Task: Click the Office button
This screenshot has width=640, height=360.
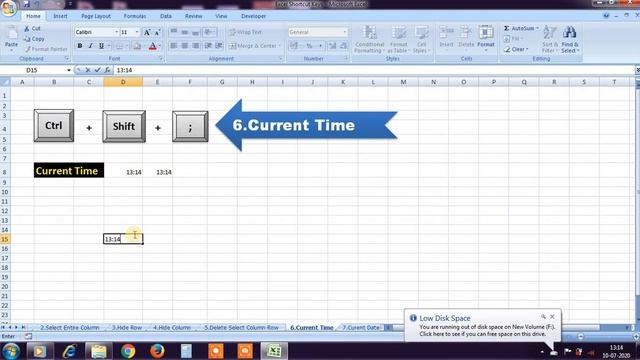Action: pos(9,8)
